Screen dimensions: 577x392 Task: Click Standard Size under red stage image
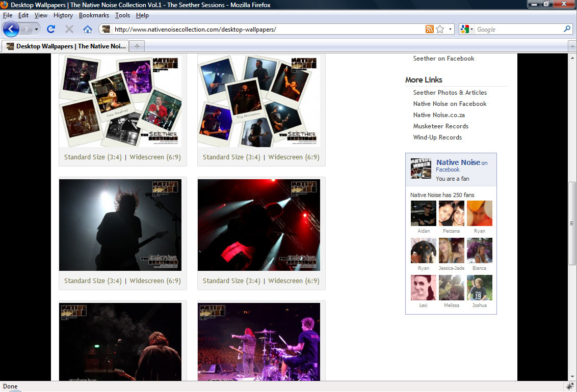231,281
